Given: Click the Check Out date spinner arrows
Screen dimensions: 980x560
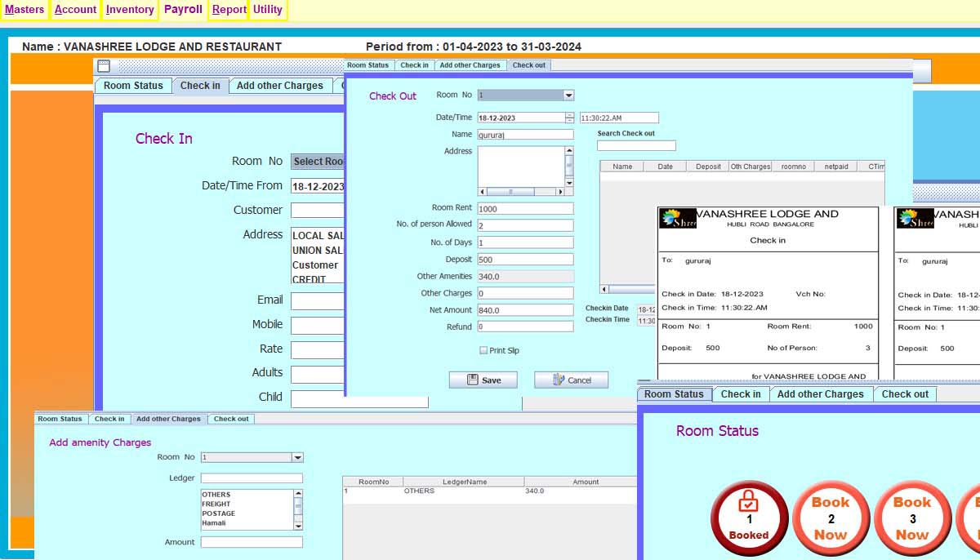Looking at the screenshot, I should coord(569,118).
